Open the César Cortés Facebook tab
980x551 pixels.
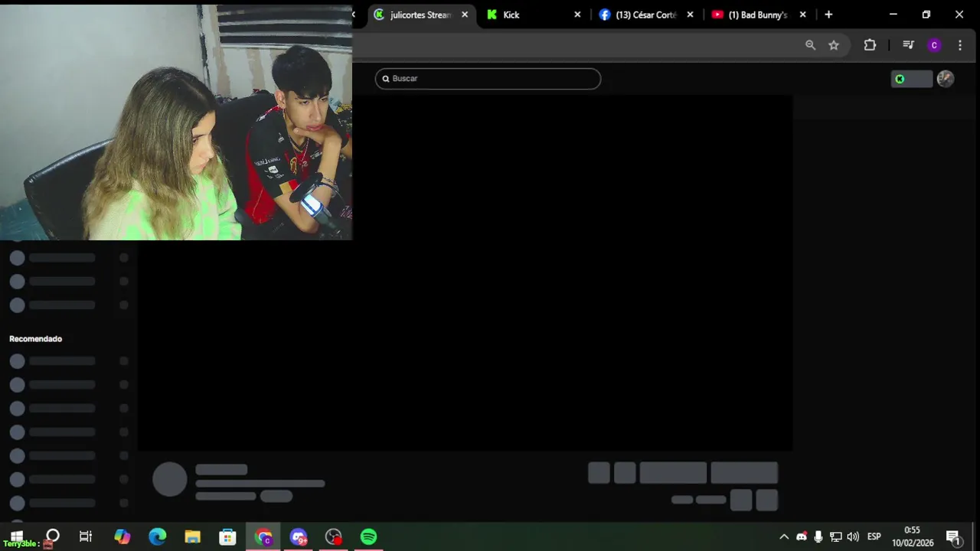(646, 15)
